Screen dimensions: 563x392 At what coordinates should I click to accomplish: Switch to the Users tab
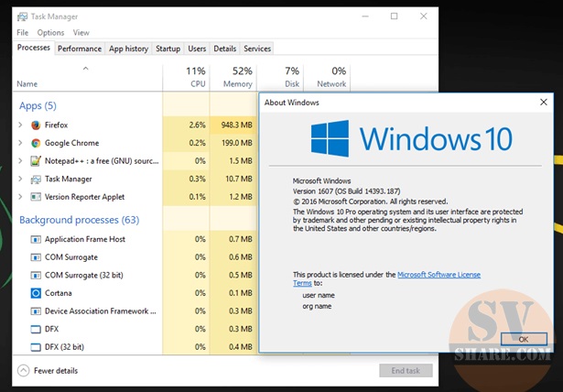point(197,49)
